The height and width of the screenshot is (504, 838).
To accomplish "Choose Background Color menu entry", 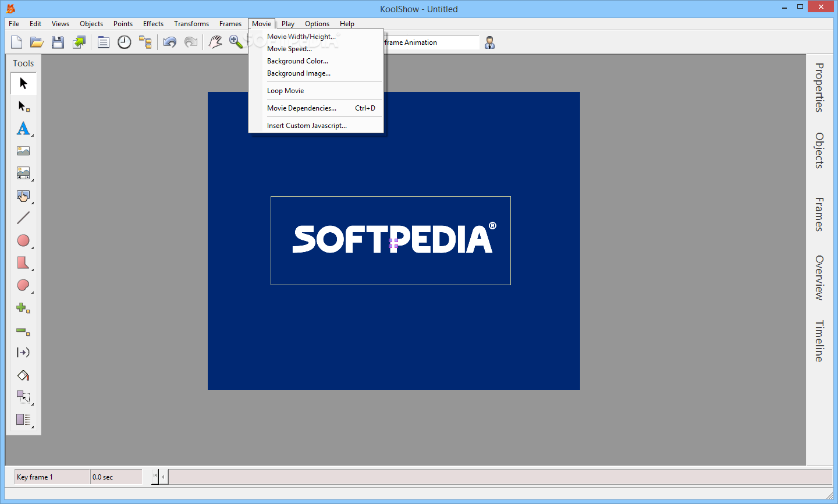I will (x=316, y=61).
